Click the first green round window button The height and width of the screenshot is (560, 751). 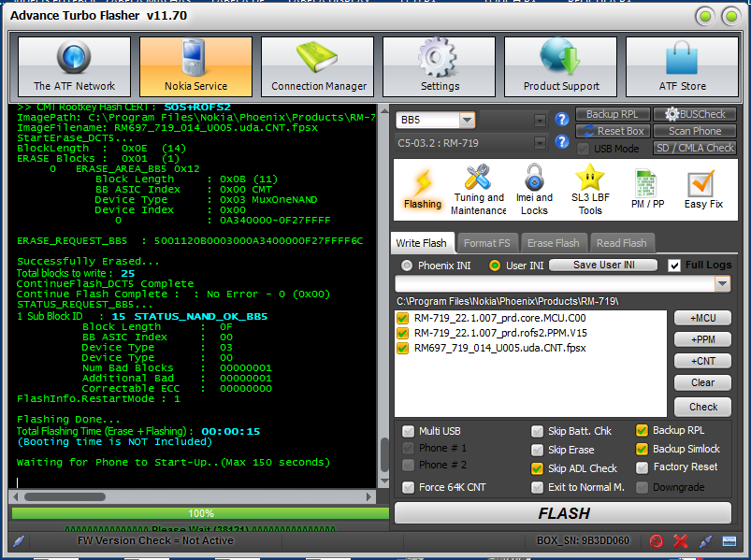click(x=705, y=17)
